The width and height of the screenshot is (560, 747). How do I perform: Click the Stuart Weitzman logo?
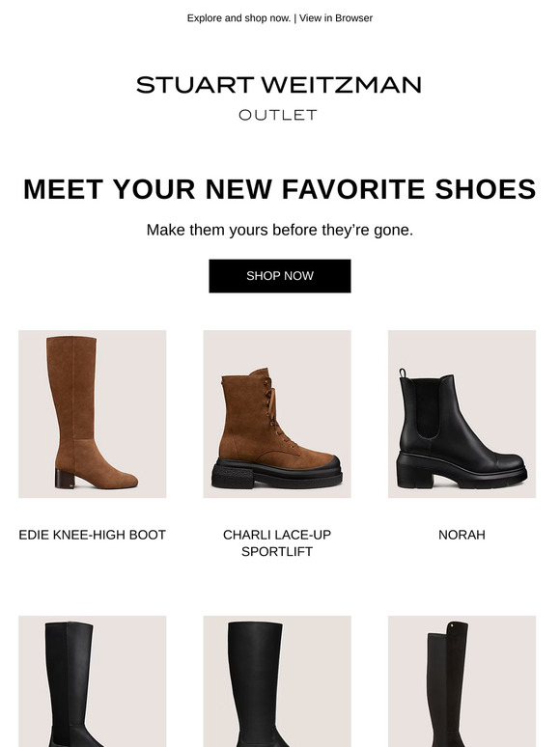click(x=279, y=85)
